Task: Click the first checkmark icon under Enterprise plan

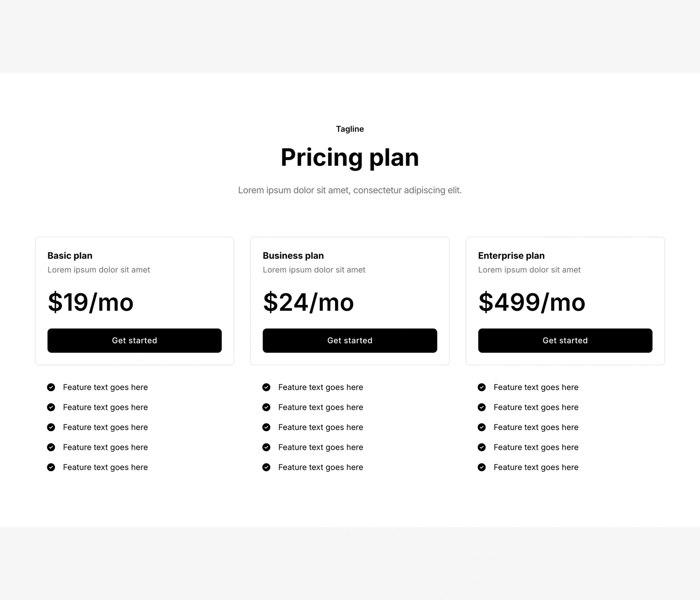Action: pyautogui.click(x=482, y=387)
